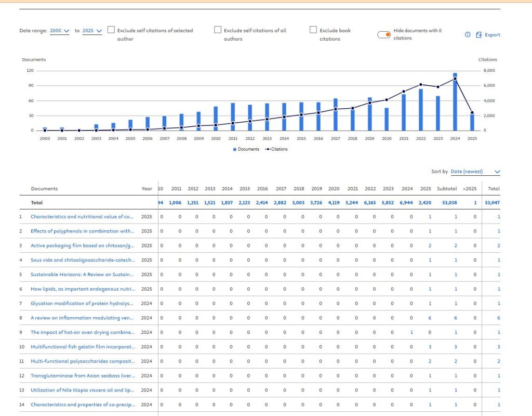532x416 pixels.
Task: Check Exclude self citations of all authors
Action: tap(218, 30)
